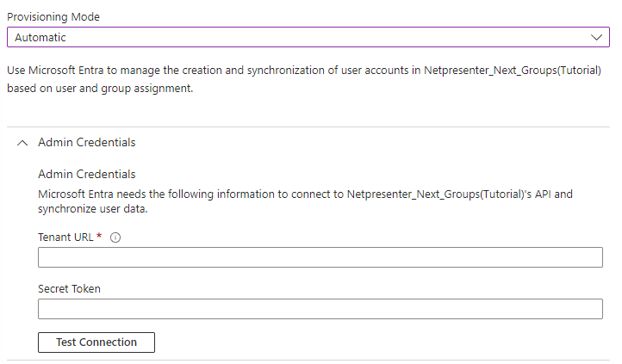The height and width of the screenshot is (364, 622).
Task: Click the Secret Token label text
Action: coord(70,289)
